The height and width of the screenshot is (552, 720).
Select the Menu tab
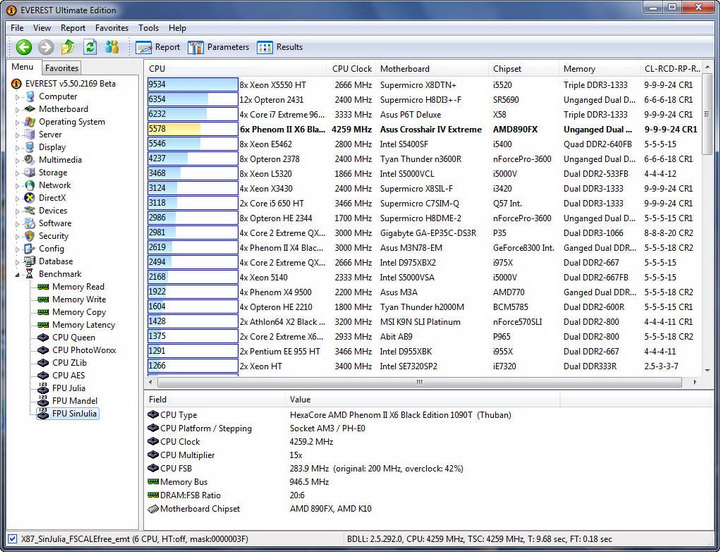(x=22, y=67)
